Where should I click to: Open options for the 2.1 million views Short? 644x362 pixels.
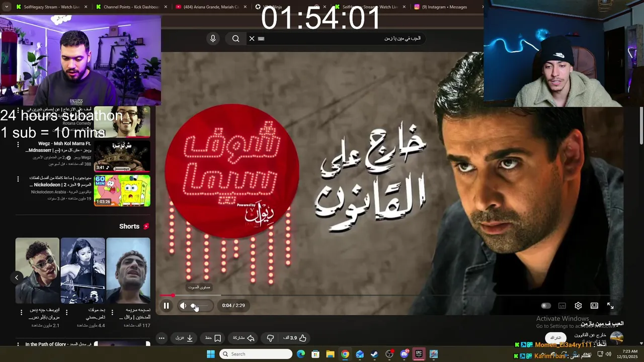pos(21,312)
